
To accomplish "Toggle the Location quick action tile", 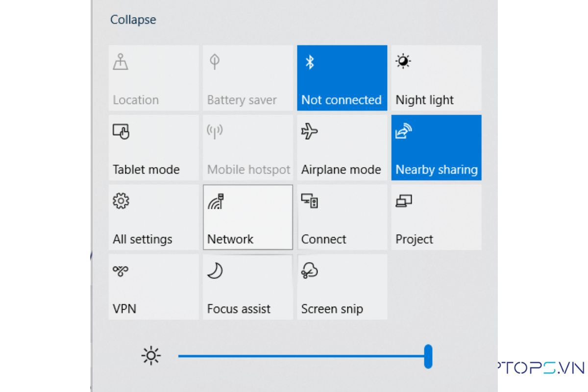I will pos(153,78).
